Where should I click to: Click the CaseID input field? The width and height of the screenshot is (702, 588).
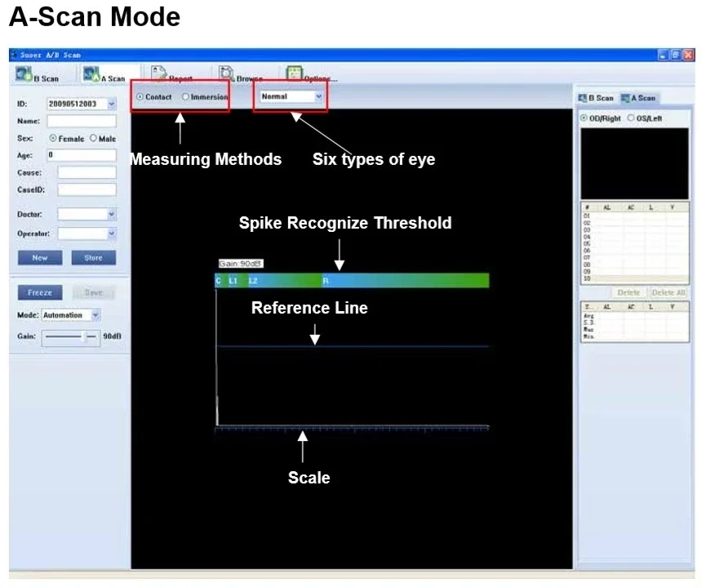click(x=87, y=190)
